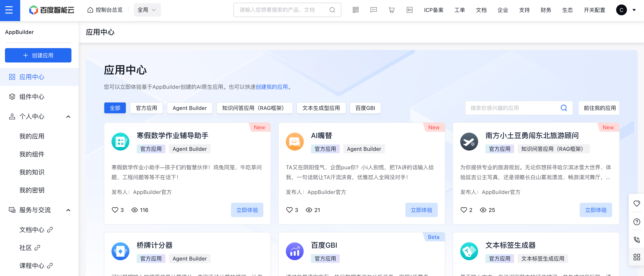Select 应用中心 in the sidebar
This screenshot has height=276, width=644.
[x=39, y=77]
